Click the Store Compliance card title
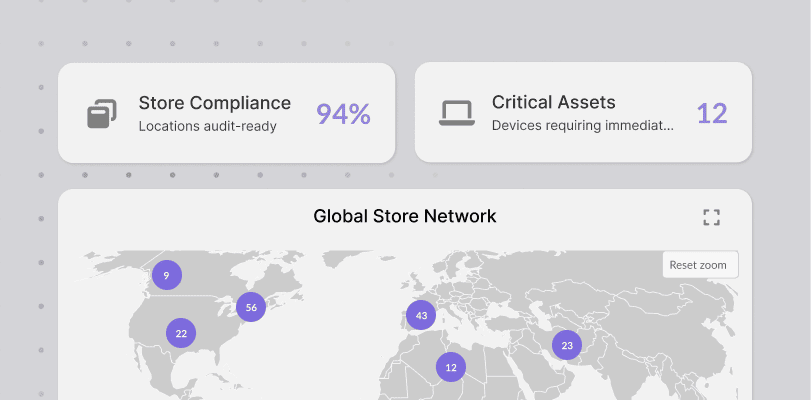 point(215,103)
